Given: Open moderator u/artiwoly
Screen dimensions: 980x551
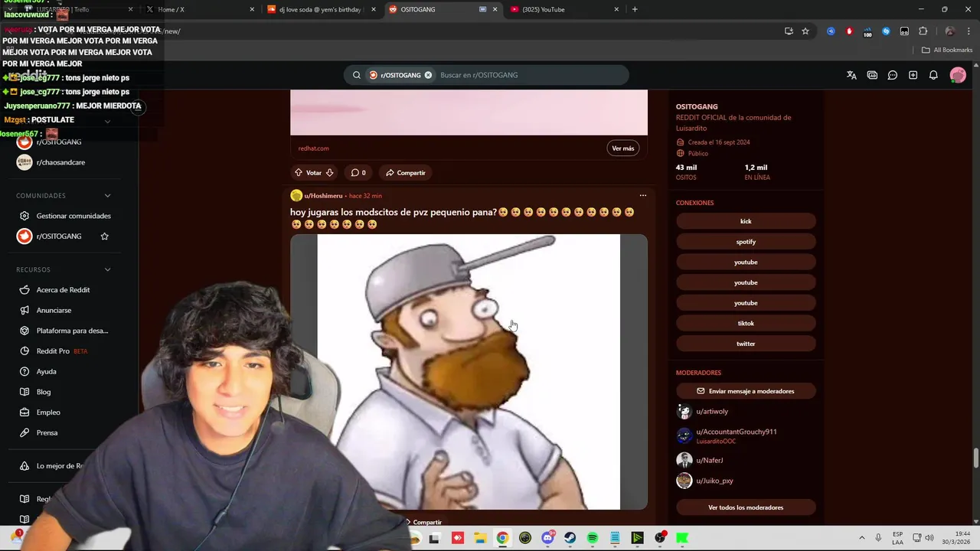Looking at the screenshot, I should 712,412.
